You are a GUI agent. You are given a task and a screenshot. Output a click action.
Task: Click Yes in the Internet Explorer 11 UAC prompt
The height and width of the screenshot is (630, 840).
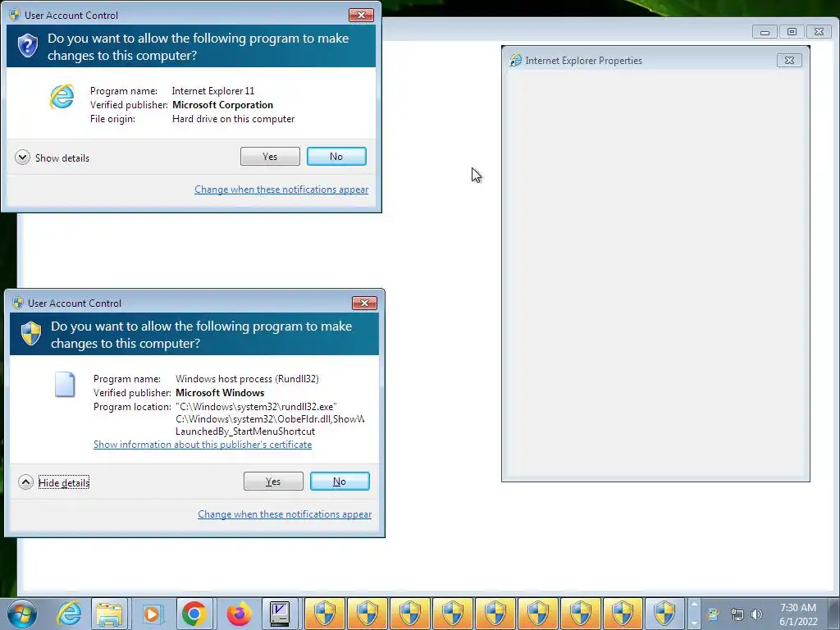point(270,157)
